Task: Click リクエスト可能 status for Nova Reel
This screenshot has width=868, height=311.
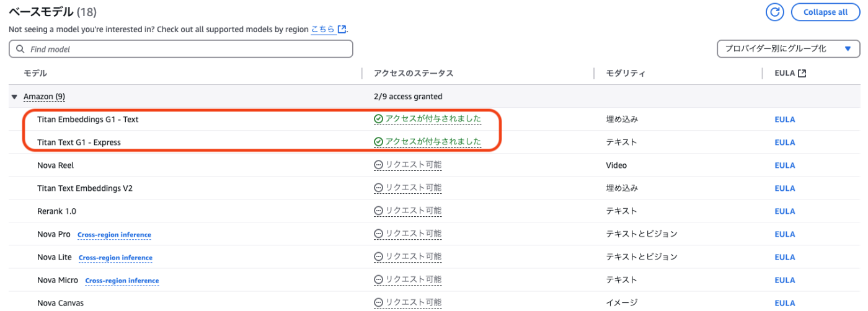Action: (x=407, y=165)
